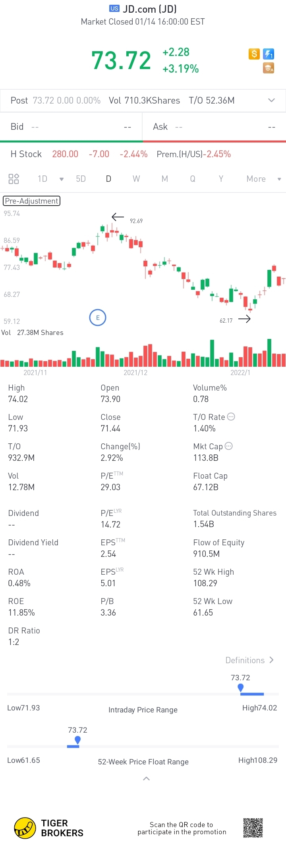Click the T/O Rate info icon
The width and height of the screenshot is (286, 868).
click(231, 417)
